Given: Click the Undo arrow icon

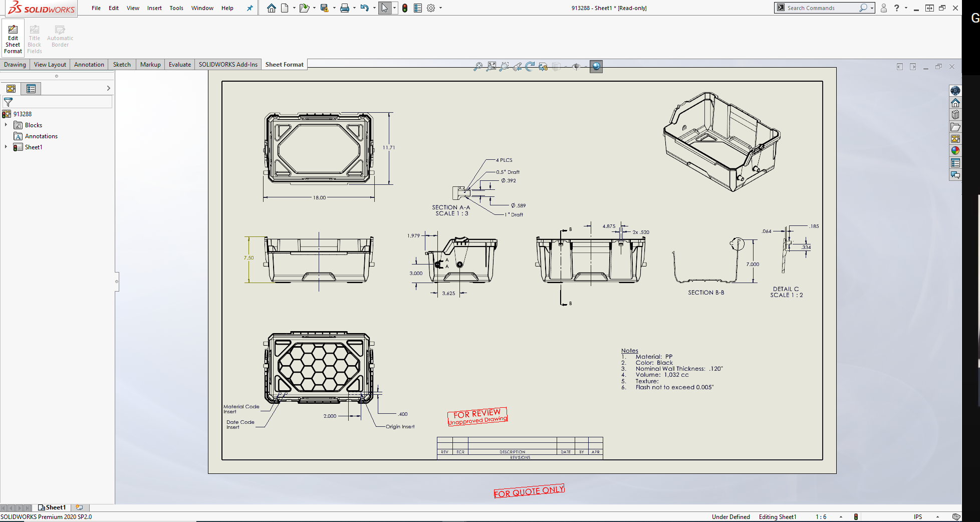Looking at the screenshot, I should [365, 8].
